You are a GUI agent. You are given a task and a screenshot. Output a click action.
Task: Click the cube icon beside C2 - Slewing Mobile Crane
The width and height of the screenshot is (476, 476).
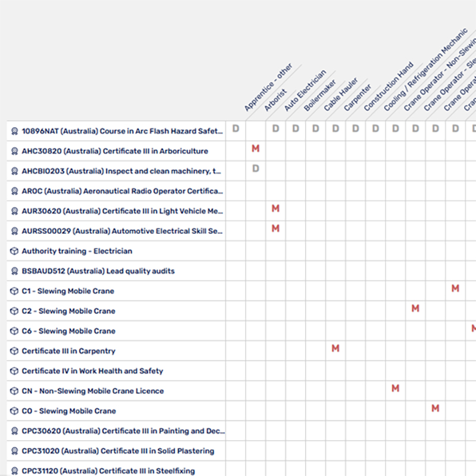coord(14,311)
